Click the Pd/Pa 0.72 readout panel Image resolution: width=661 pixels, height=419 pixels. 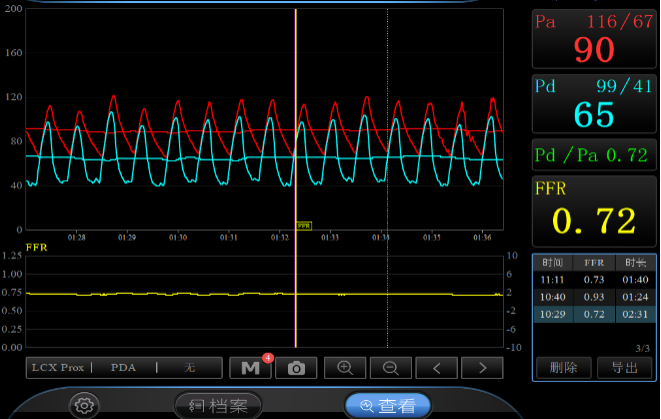594,155
